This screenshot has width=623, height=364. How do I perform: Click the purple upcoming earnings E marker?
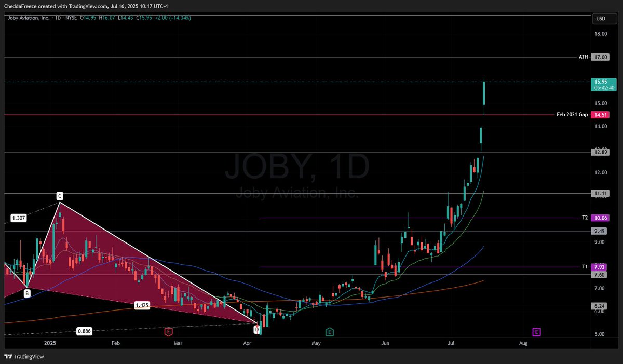point(536,331)
